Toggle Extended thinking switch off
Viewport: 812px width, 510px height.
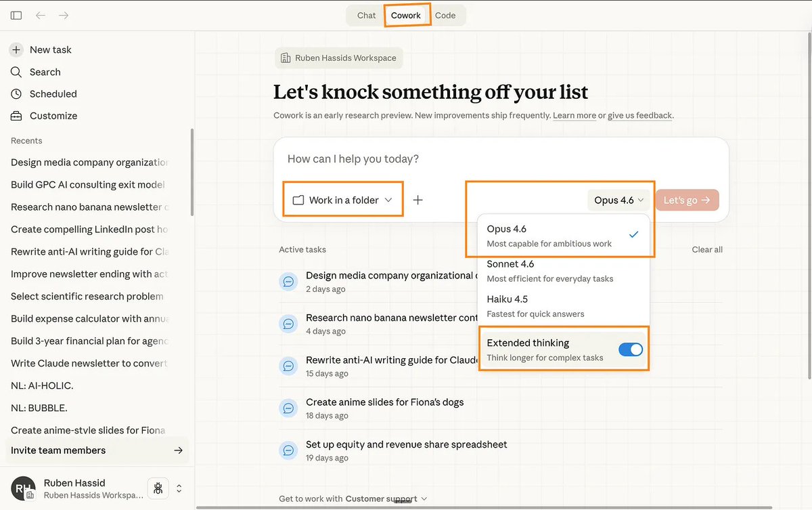point(631,349)
